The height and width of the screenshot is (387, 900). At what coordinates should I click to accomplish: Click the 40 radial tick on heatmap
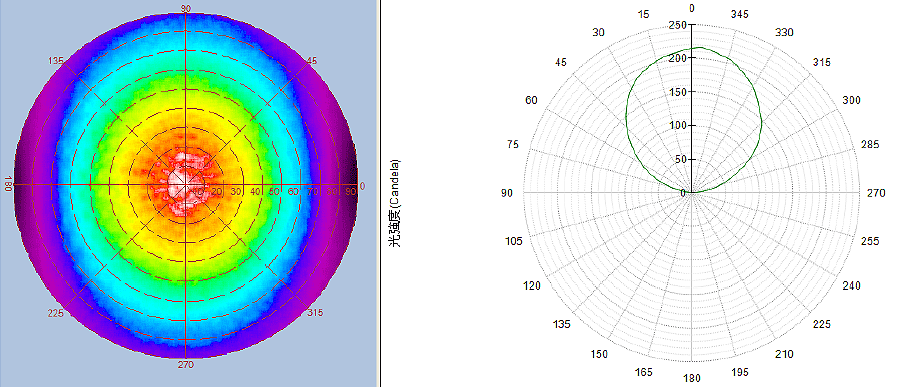click(256, 191)
